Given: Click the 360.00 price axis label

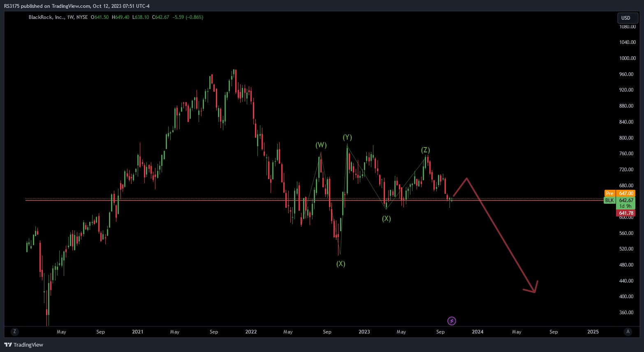Looking at the screenshot, I should tap(626, 313).
